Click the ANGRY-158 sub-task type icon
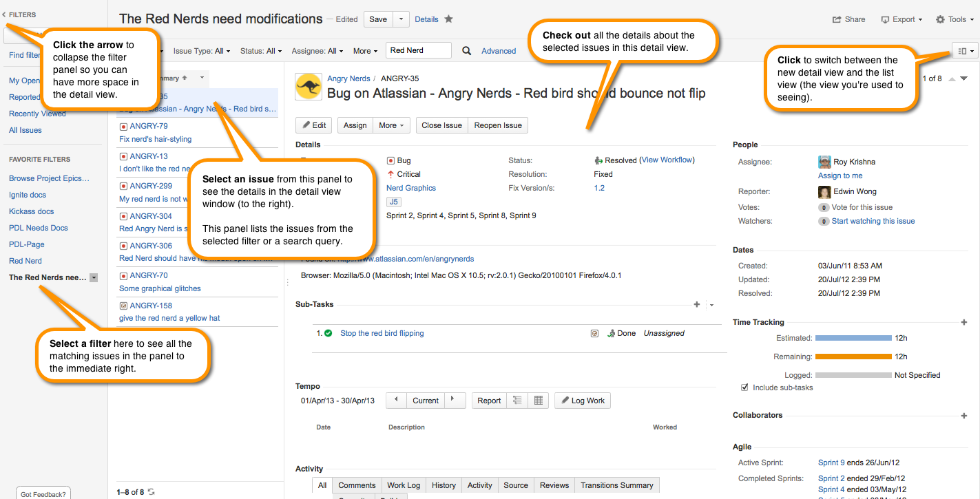The height and width of the screenshot is (499, 980). [123, 306]
